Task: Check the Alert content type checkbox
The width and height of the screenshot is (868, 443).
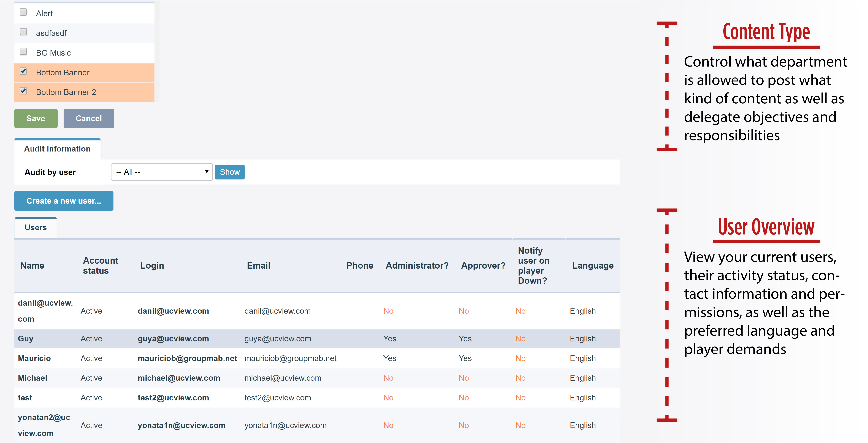Action: click(x=23, y=12)
